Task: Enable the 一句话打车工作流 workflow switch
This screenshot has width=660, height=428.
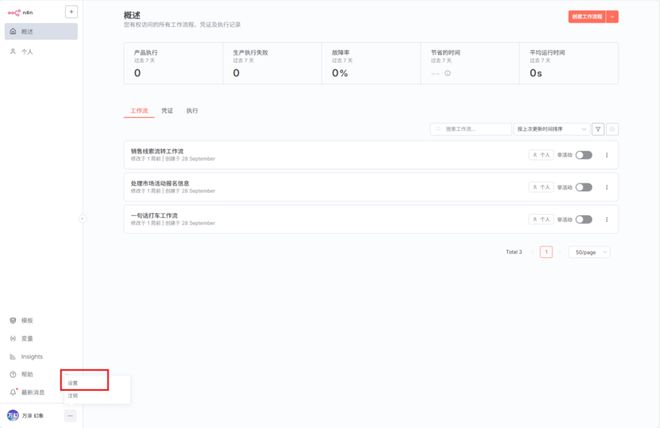Action: (x=583, y=219)
